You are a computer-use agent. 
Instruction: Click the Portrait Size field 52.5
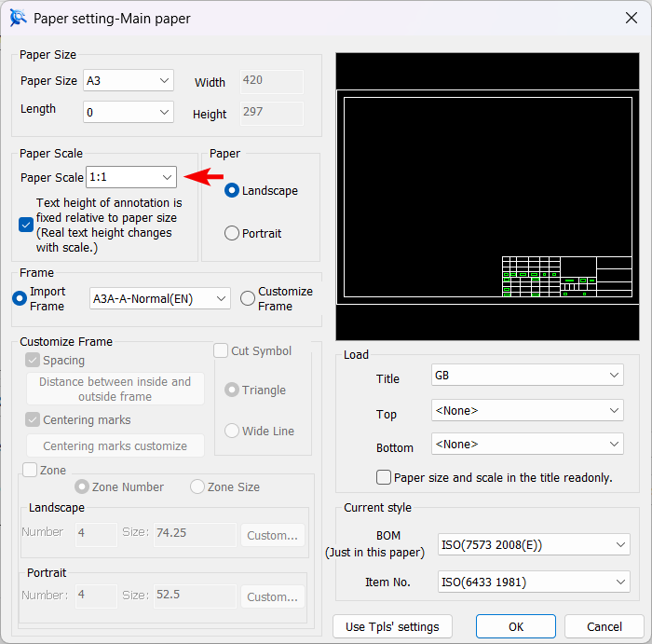coord(195,596)
